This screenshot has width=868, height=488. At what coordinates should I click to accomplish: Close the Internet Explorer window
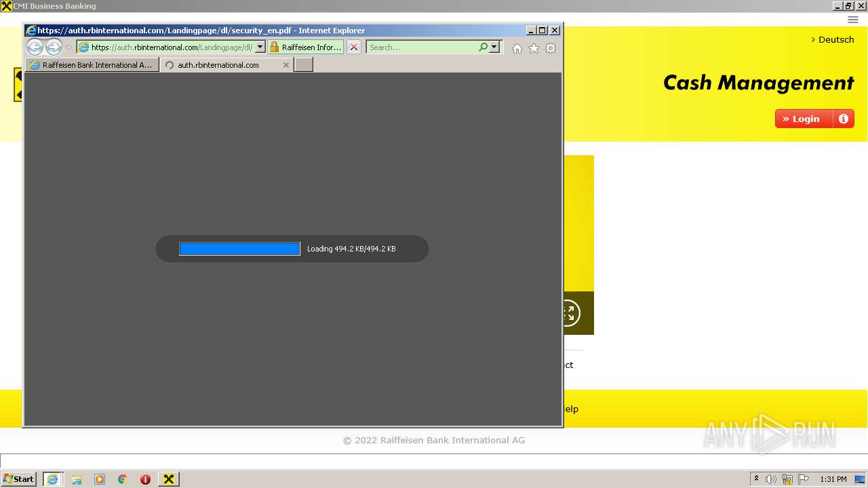pos(555,30)
